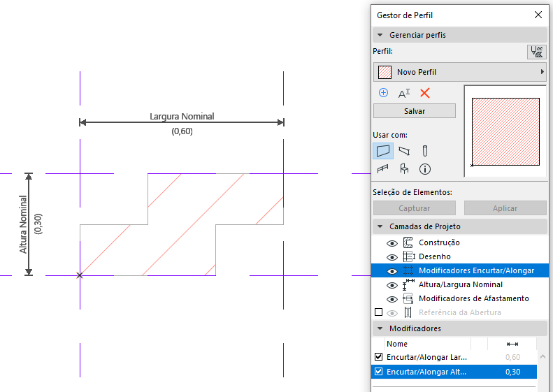This screenshot has width=553, height=392.
Task: Click the info icon under Usar com
Action: point(425,169)
